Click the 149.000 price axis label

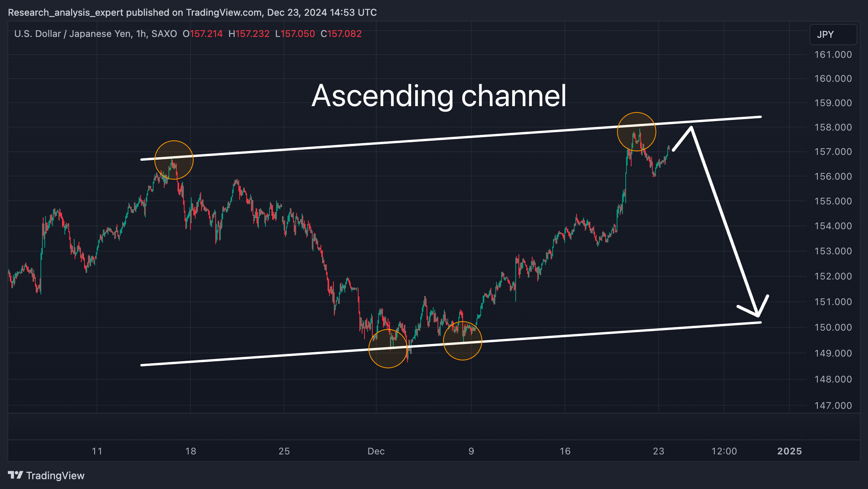click(x=833, y=353)
